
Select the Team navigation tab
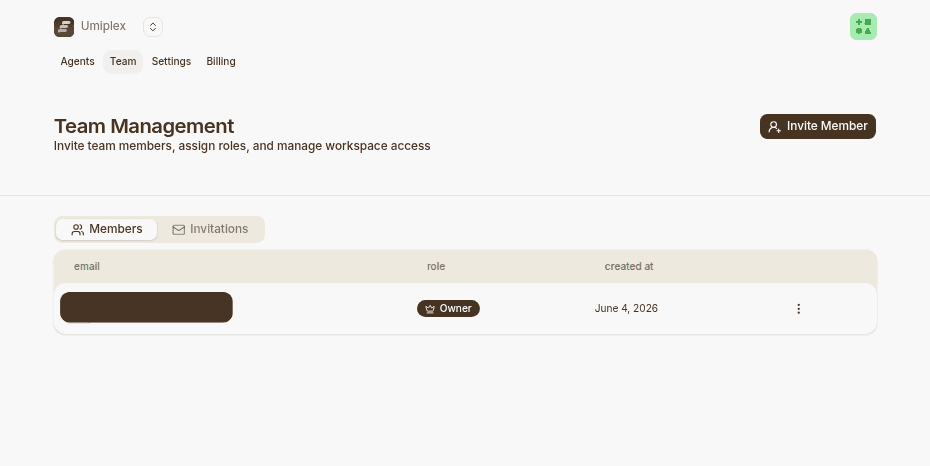123,62
